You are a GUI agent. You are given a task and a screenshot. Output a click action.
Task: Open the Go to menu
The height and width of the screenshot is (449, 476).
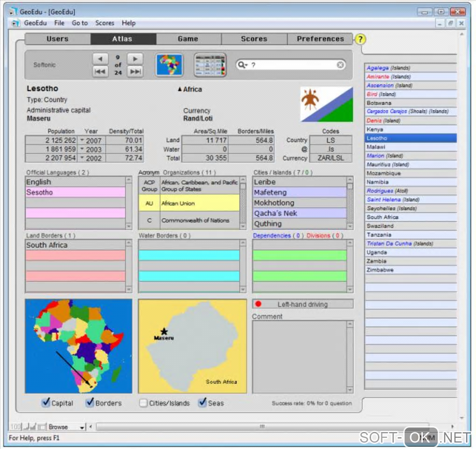point(80,23)
